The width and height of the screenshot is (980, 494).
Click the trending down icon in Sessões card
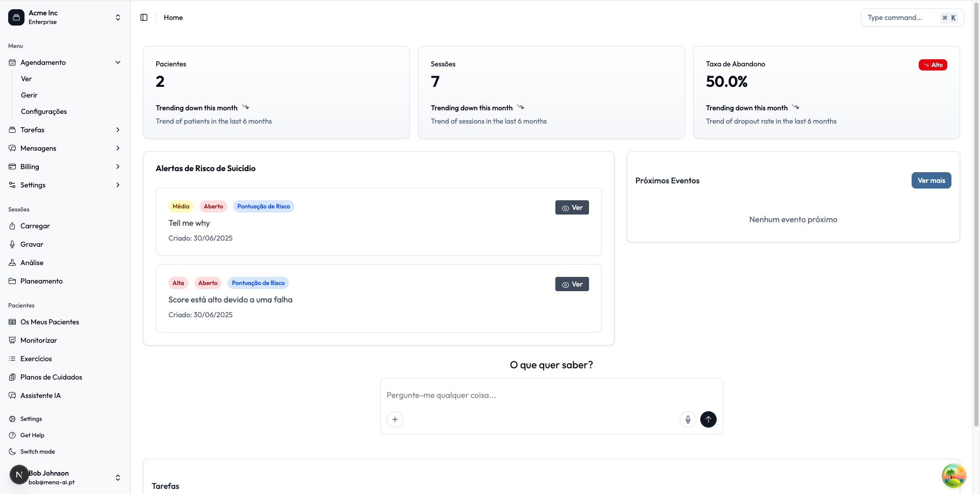pos(521,107)
